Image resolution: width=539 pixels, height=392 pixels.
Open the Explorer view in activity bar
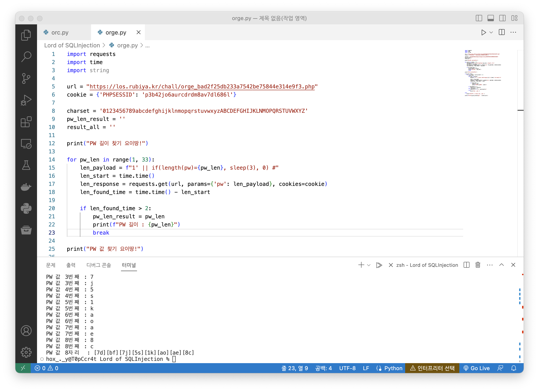(x=26, y=35)
